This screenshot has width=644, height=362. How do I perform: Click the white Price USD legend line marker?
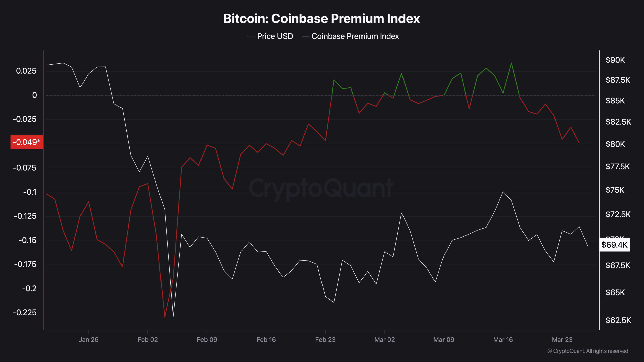coord(251,37)
